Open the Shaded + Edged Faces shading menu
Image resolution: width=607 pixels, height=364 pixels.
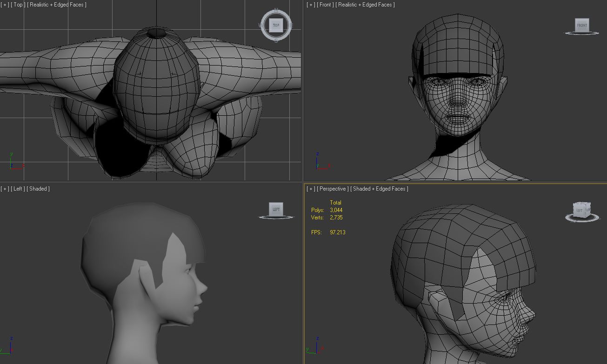point(380,189)
